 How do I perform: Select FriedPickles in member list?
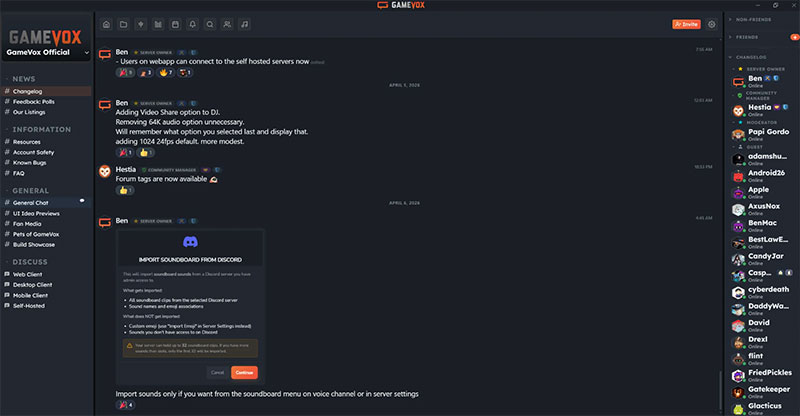point(762,375)
